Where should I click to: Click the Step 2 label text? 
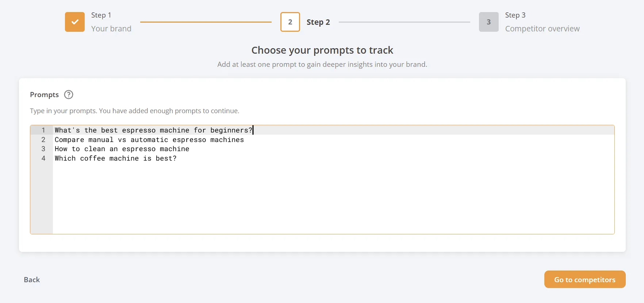tap(318, 22)
